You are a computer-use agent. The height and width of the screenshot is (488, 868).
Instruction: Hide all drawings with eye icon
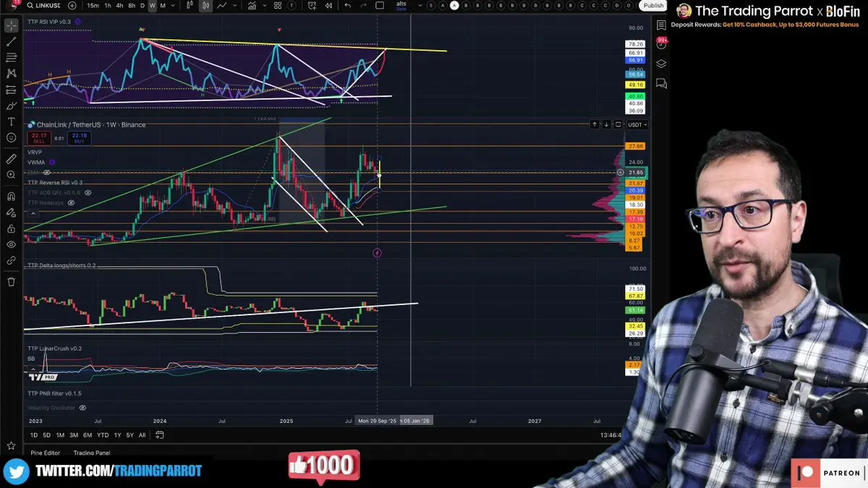pos(11,244)
